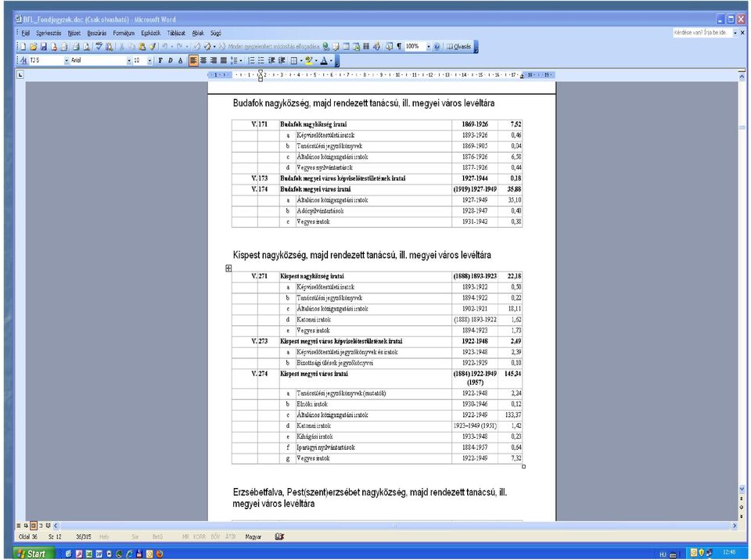Click the HU language bar indicator

663,555
